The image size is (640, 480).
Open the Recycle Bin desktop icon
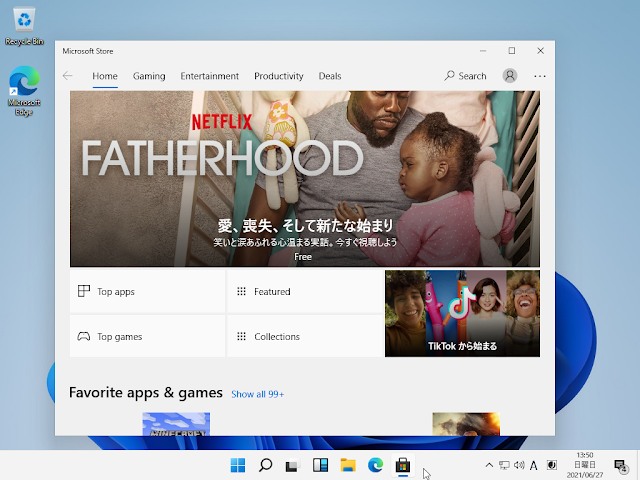click(x=24, y=26)
